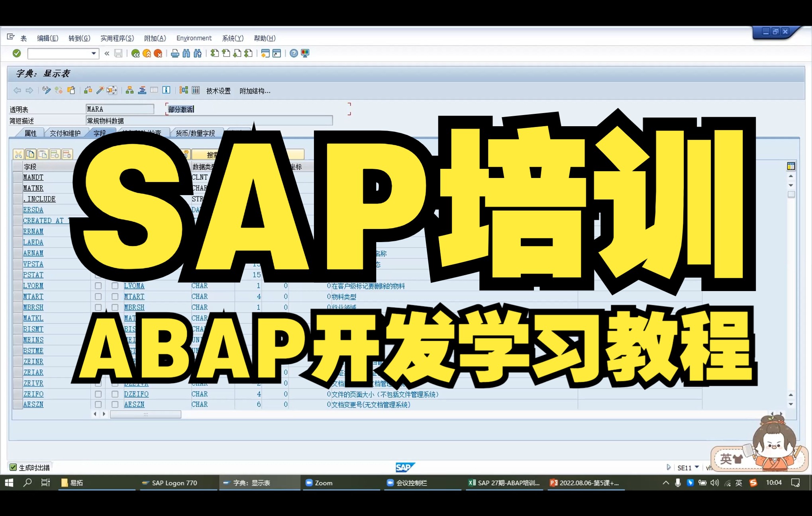Screen dimensions: 812x516
Task: Tick the Key checkbox in AESZN row
Action: 98,405
